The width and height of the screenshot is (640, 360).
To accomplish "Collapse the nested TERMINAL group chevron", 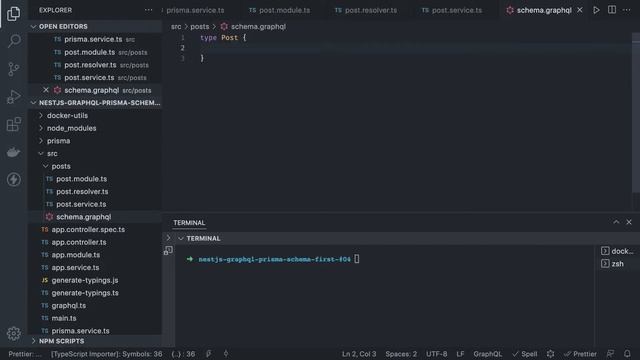I will tap(181, 238).
